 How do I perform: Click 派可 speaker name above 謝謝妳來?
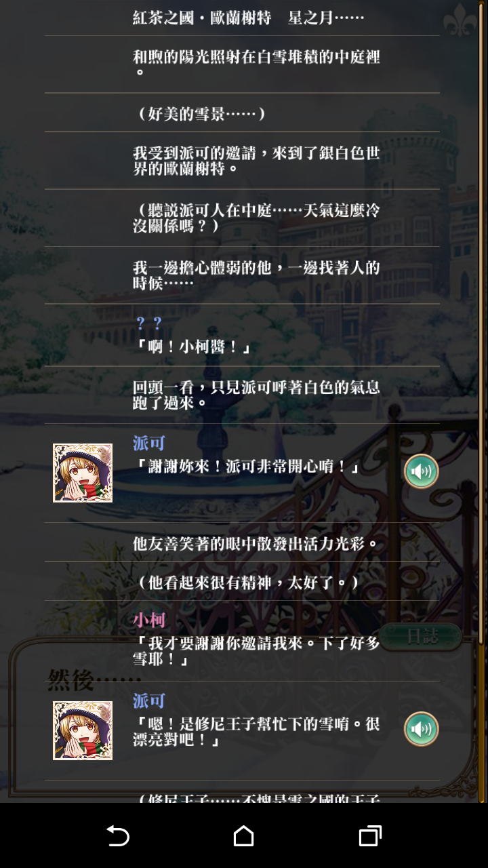tap(149, 443)
